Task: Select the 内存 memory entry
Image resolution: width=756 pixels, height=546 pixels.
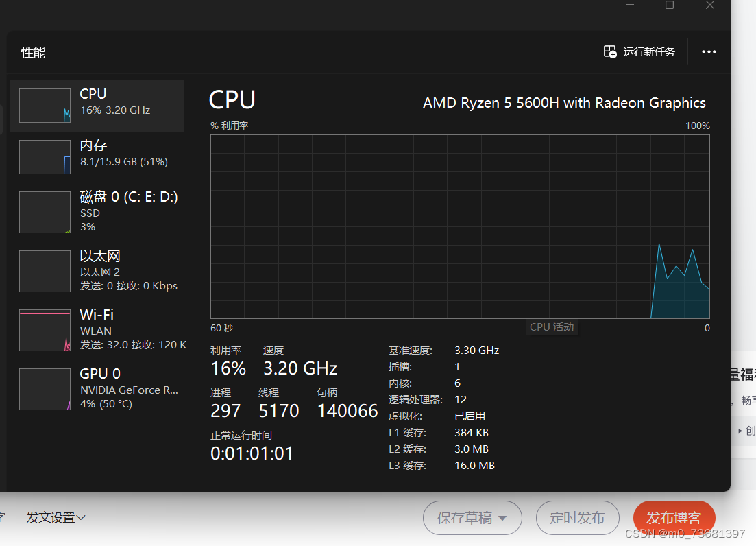Action: (x=97, y=157)
